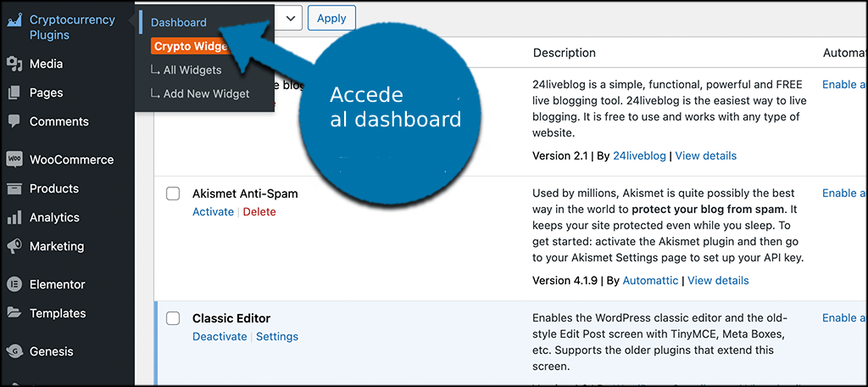Open Genesis menu item
The image size is (868, 387).
tap(51, 351)
